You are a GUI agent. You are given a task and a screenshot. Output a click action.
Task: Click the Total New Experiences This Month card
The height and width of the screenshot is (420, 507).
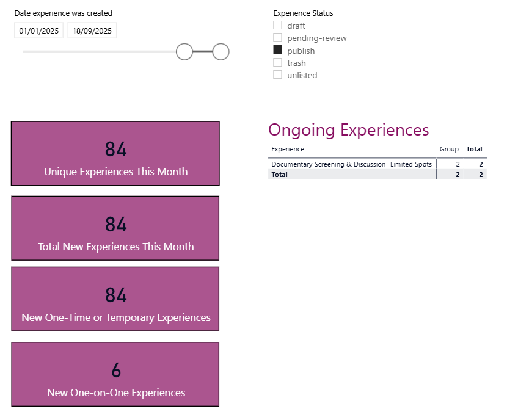[115, 228]
